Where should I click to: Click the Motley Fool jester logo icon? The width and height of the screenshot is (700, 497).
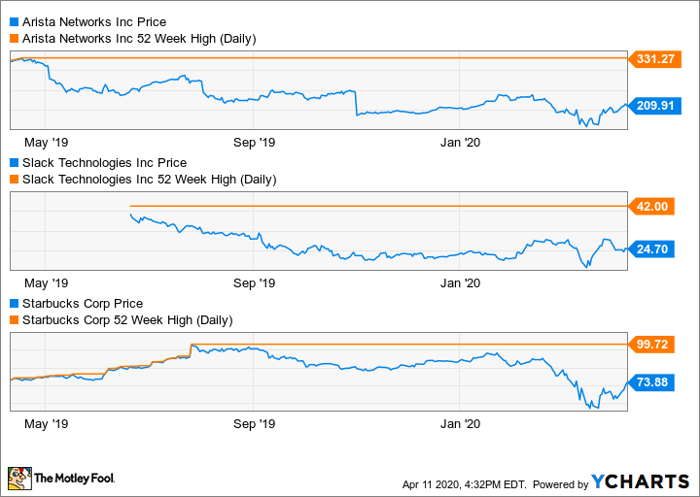[x=20, y=478]
